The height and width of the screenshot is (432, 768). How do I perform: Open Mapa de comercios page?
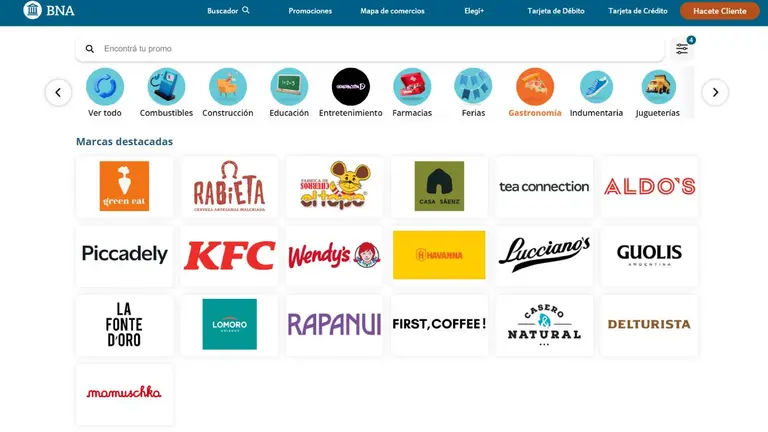[x=392, y=11]
